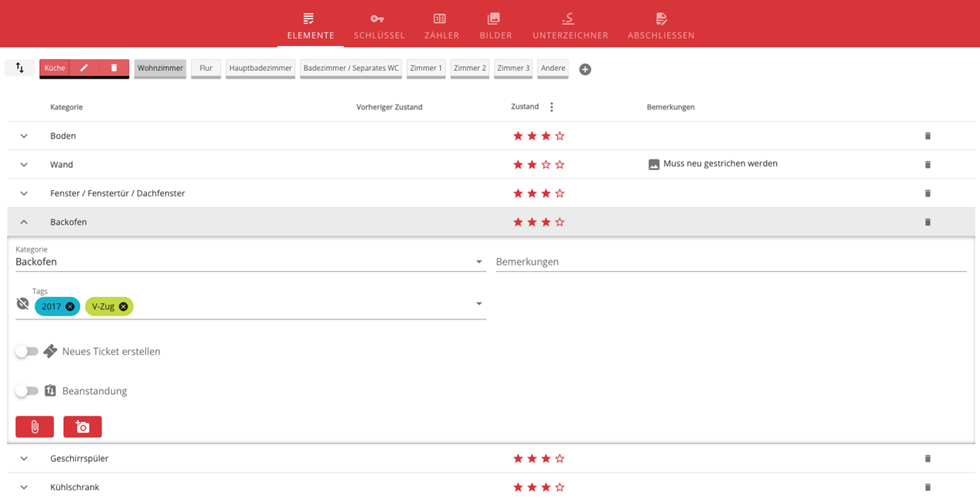Delete the Boden row

[x=928, y=136]
